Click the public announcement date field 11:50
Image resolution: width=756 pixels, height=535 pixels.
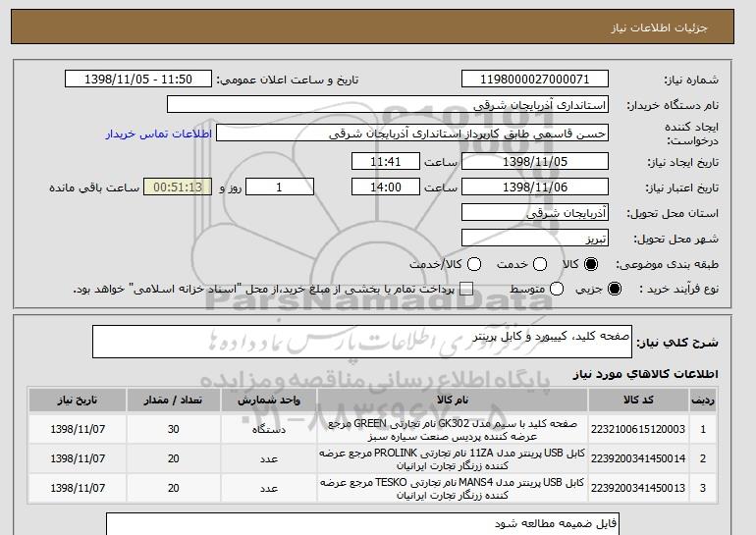tap(138, 80)
